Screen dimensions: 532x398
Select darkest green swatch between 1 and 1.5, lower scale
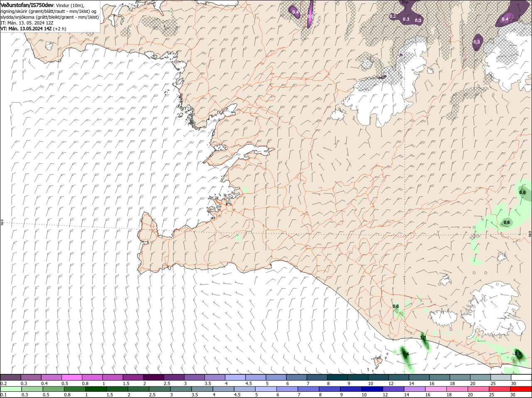pos(96,389)
